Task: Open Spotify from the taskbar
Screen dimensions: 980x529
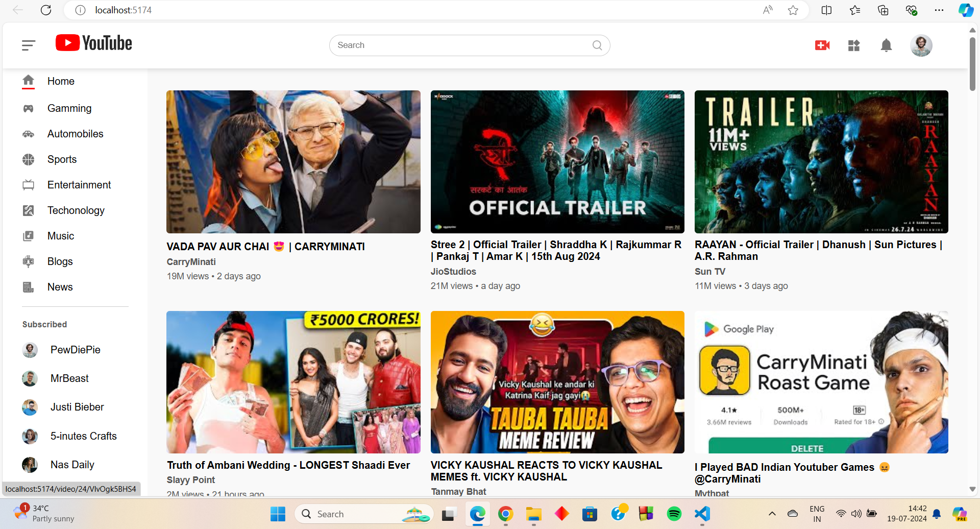Action: click(674, 514)
